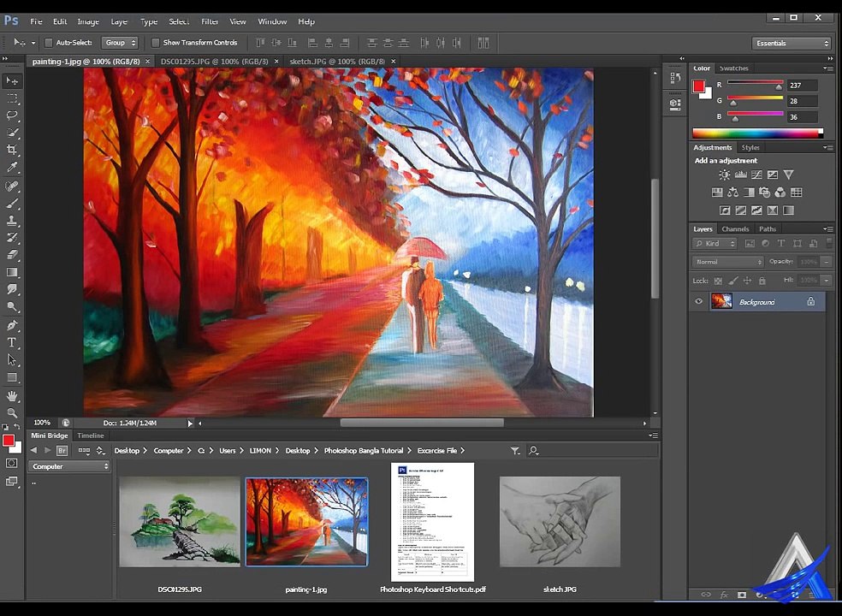Select the Rectangle shape tool
842x616 pixels.
12,377
